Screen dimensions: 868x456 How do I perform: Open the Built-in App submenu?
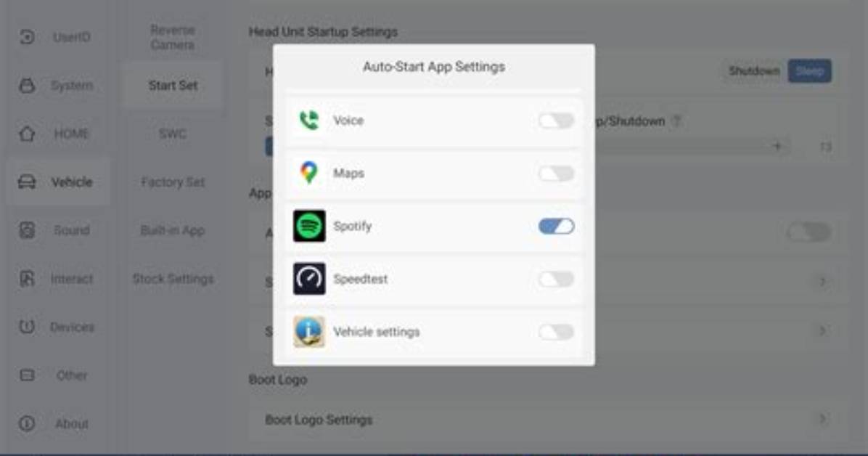tap(173, 230)
